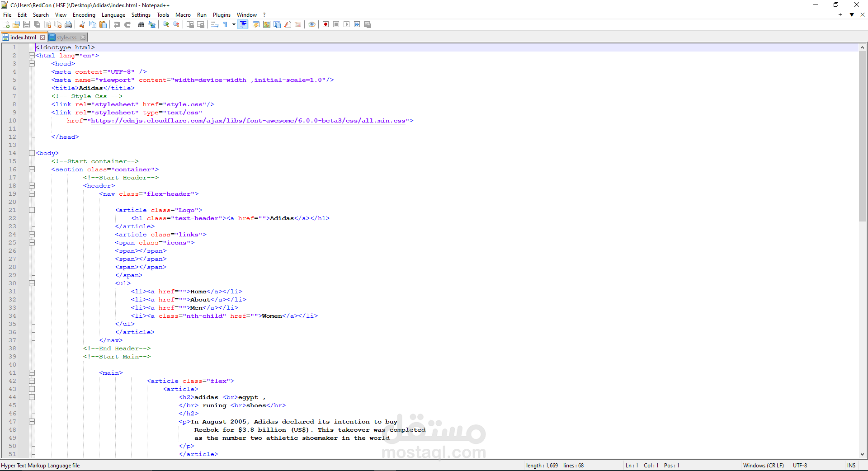Screen dimensions: 868x471
Task: Zoom in with the magnifier plus icon
Action: pos(166,24)
